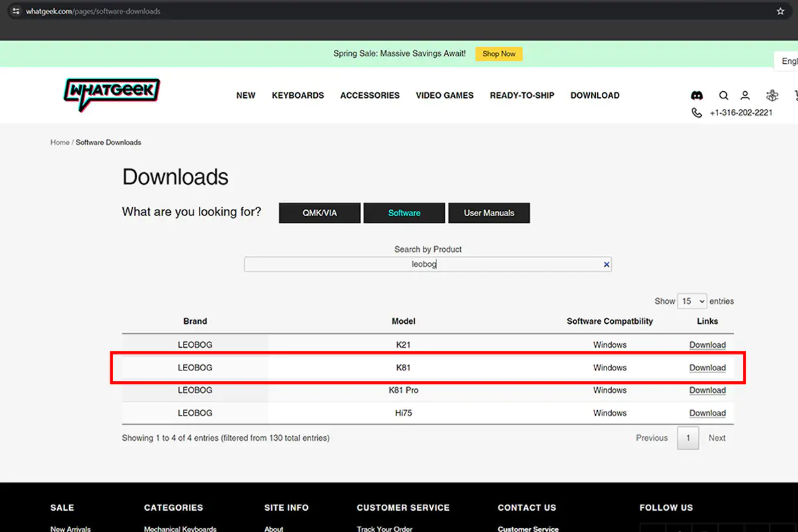Open the KEYBOARDS menu
The width and height of the screenshot is (798, 532).
(298, 96)
